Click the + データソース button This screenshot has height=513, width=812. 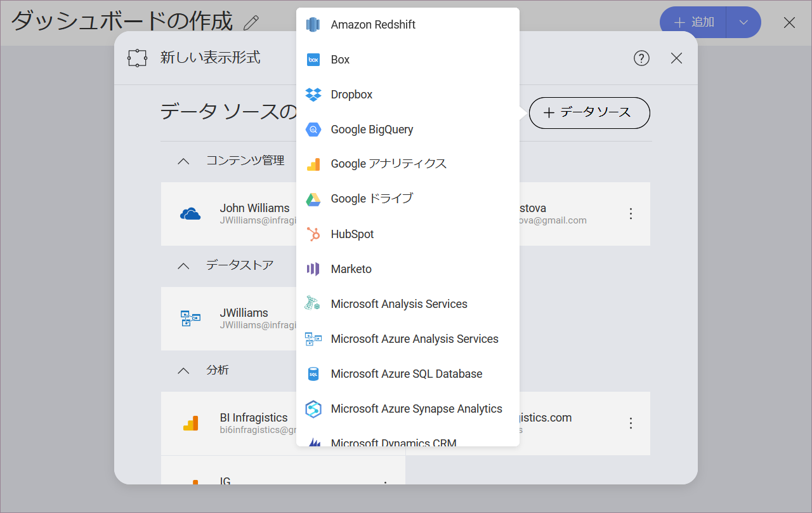pos(589,113)
